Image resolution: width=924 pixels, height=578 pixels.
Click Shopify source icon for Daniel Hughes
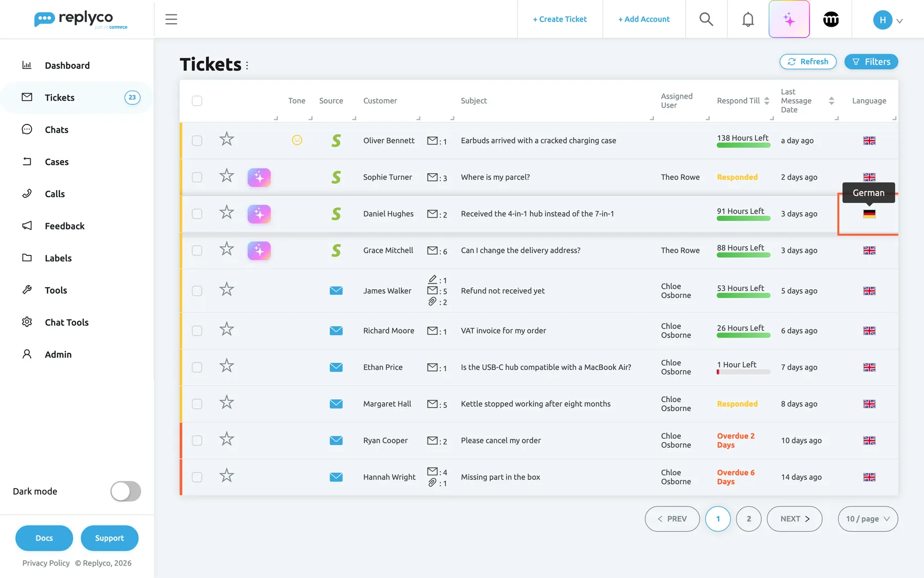tap(336, 214)
